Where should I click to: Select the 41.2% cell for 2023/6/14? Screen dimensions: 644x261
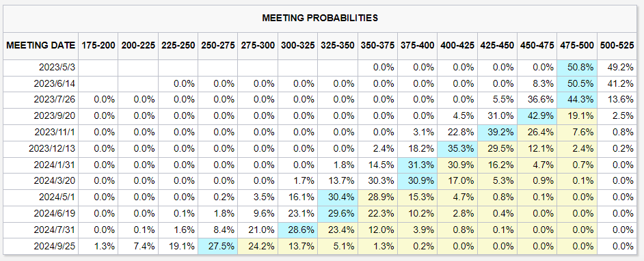(616, 84)
